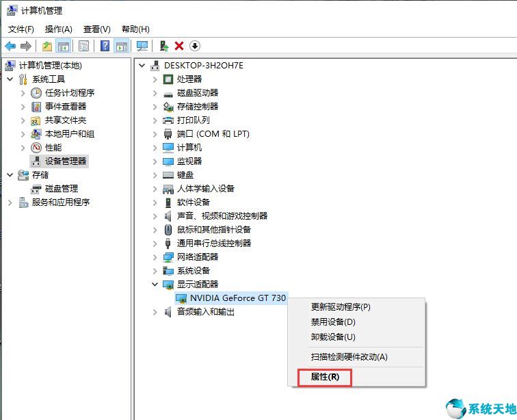
Task: Expand the 本地用户和组 node
Action: tap(23, 134)
